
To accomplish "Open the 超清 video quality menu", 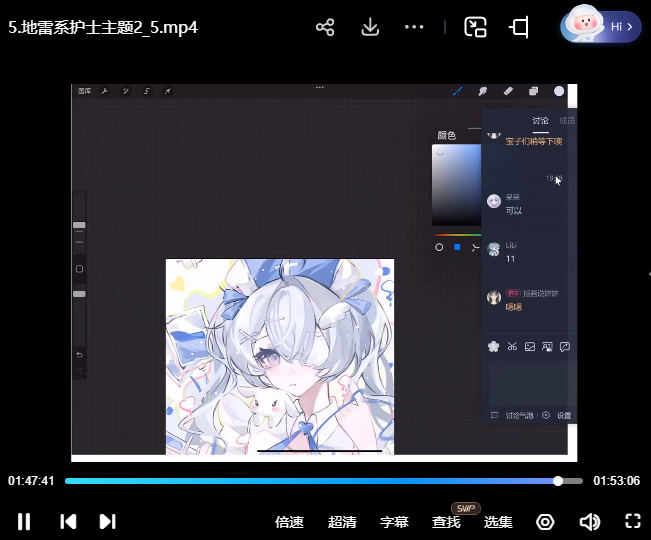I will click(342, 522).
